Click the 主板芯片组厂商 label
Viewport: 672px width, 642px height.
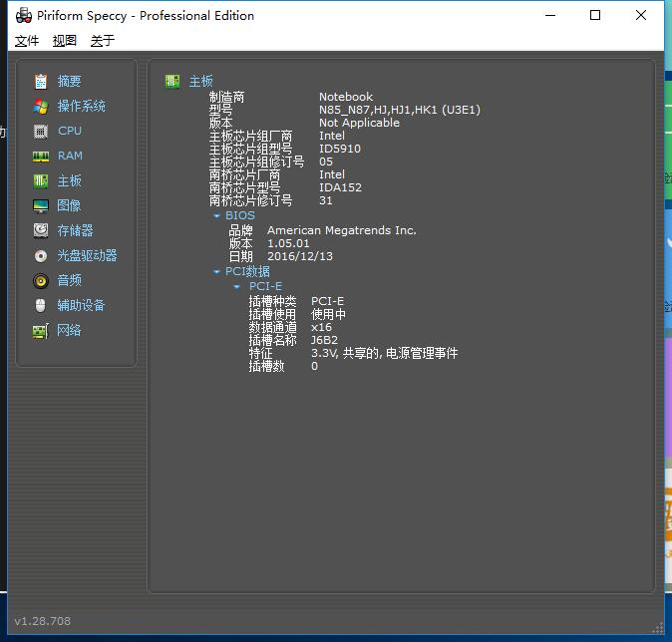click(x=250, y=137)
